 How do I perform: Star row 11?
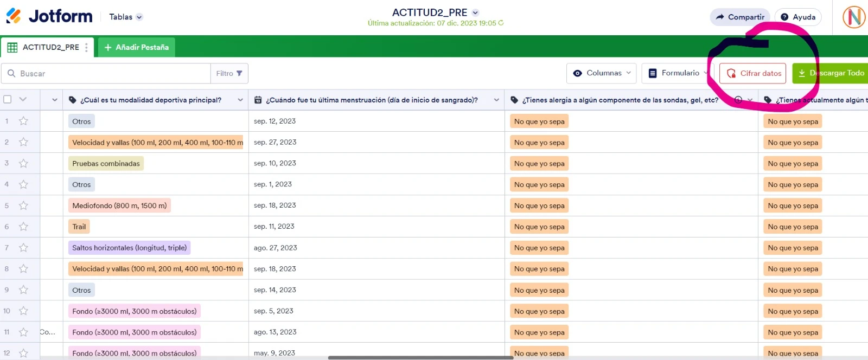pyautogui.click(x=23, y=332)
